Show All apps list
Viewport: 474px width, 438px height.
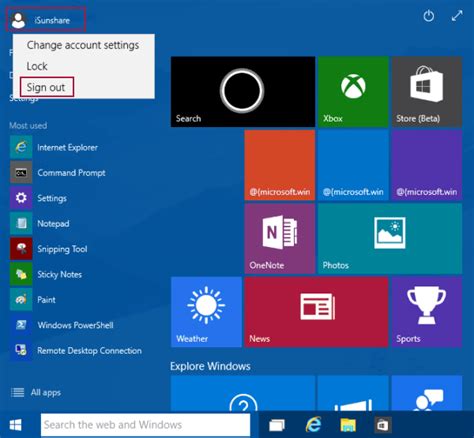tap(46, 392)
